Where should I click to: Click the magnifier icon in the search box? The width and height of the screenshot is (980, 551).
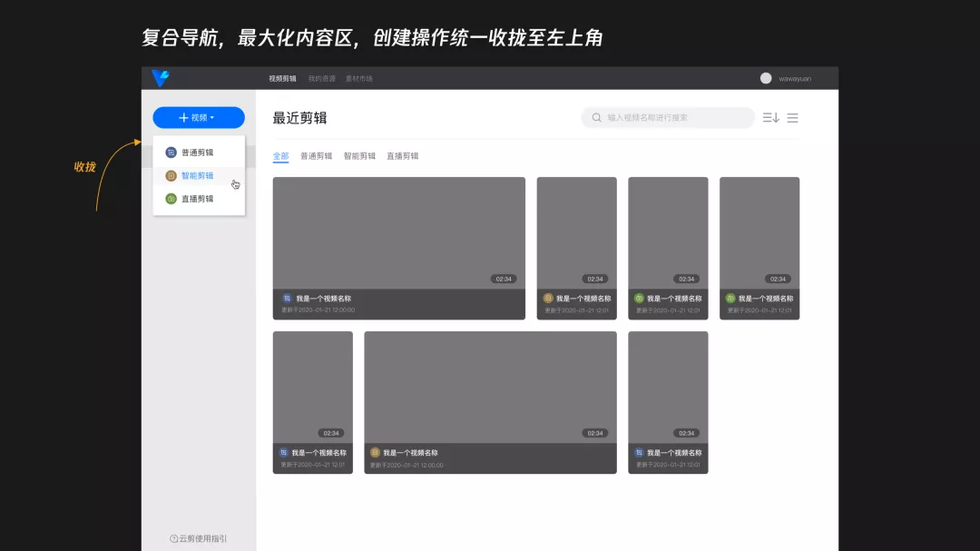pos(597,118)
